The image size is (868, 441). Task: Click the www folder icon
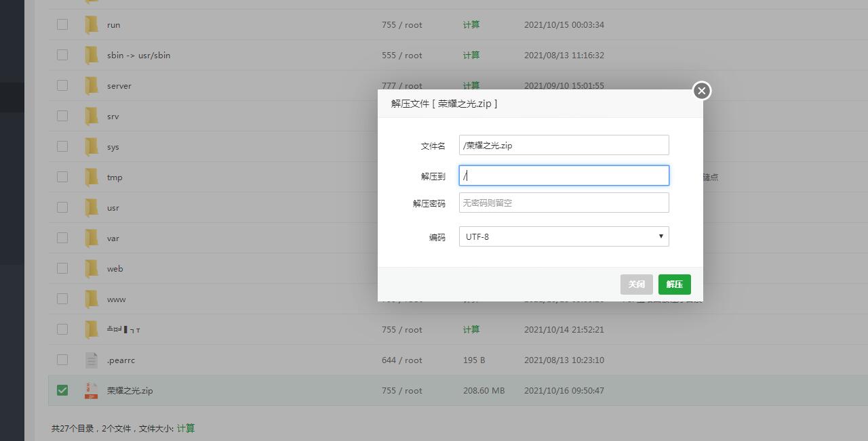coord(92,299)
